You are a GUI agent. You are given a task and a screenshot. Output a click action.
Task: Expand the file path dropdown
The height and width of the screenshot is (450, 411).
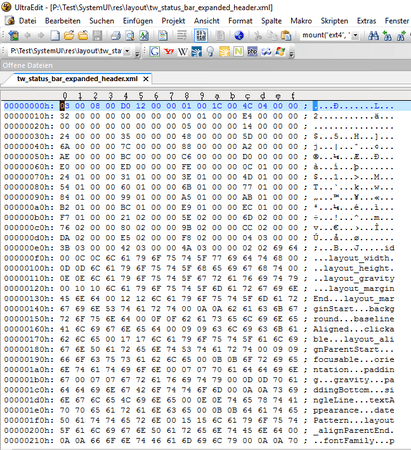pos(127,51)
